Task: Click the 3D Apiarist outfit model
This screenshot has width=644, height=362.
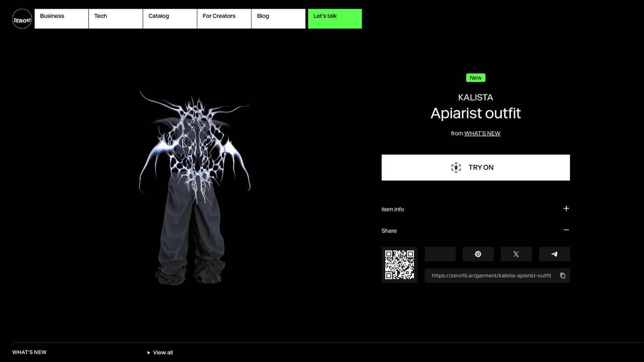Action: (194, 187)
